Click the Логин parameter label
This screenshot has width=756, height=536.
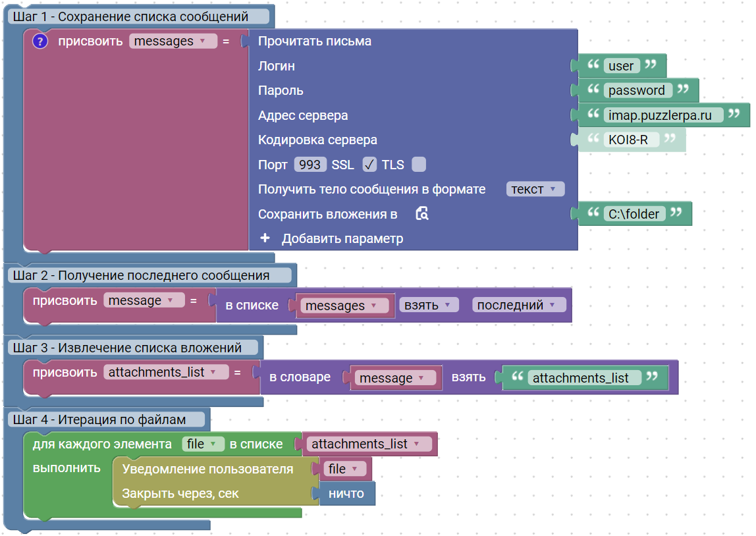coord(277,66)
